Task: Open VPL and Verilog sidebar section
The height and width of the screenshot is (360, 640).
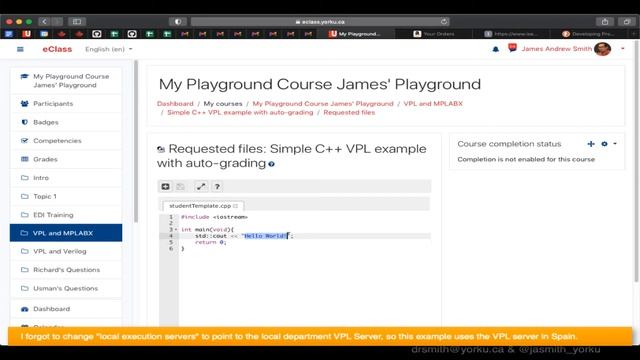Action: [x=66, y=251]
